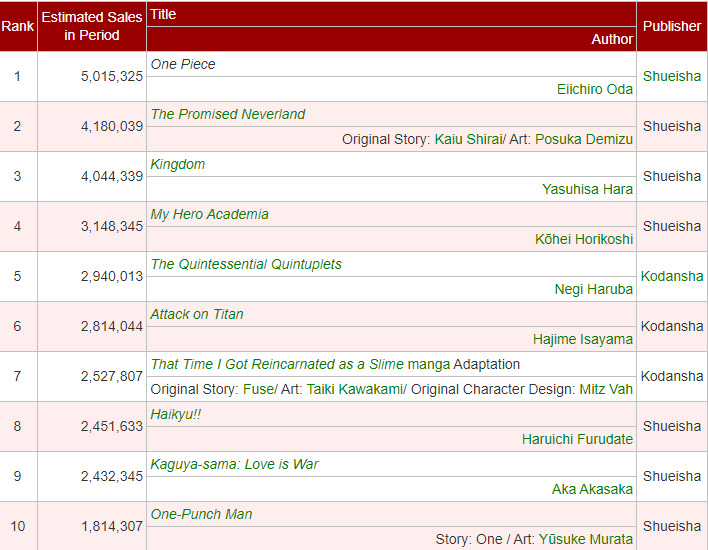Open The Promised Neverland link
The height and width of the screenshot is (550, 708).
[228, 114]
